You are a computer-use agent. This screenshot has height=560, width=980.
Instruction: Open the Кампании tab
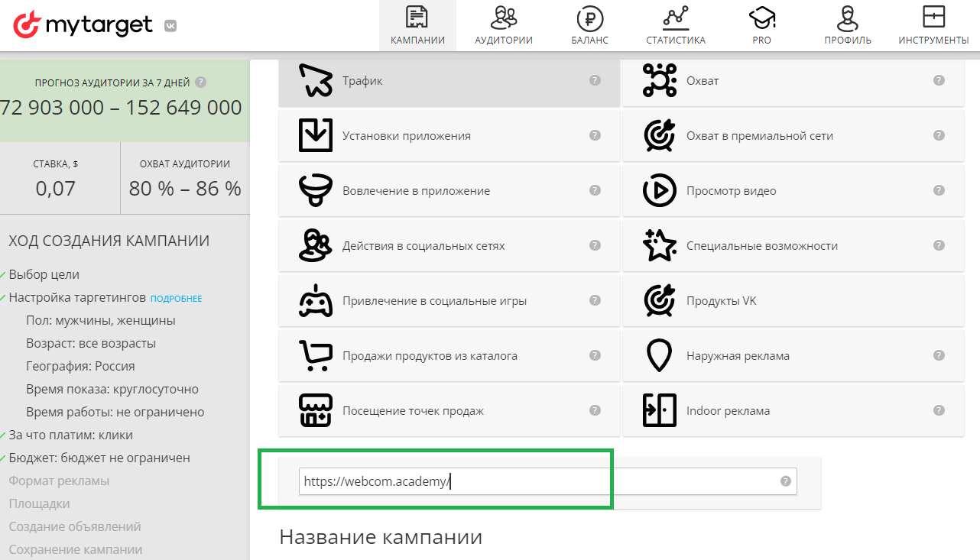point(417,26)
